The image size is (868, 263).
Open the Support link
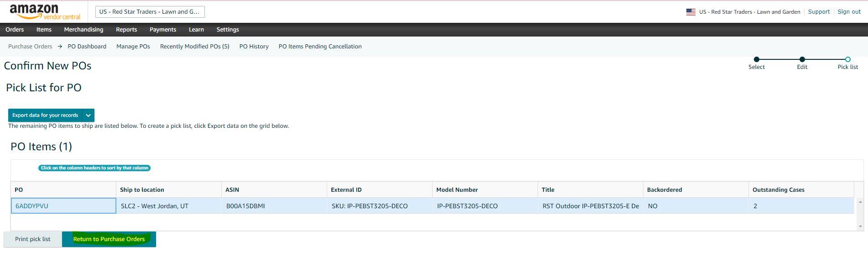(819, 12)
